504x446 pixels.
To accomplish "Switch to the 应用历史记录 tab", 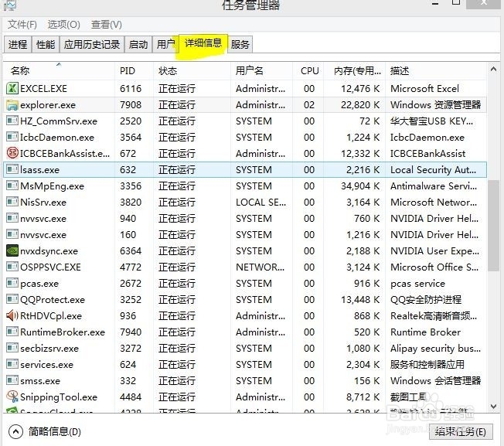I will [x=92, y=44].
